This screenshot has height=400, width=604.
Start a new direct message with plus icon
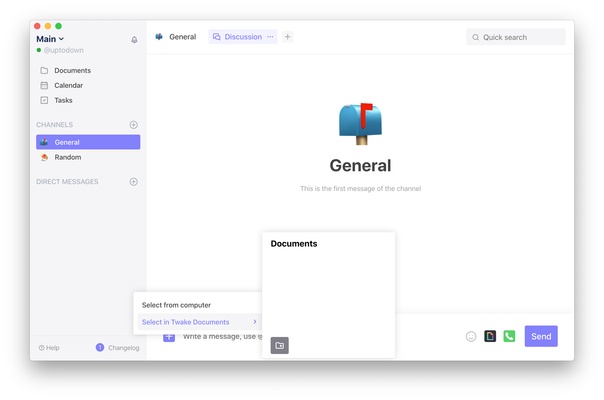pos(134,182)
